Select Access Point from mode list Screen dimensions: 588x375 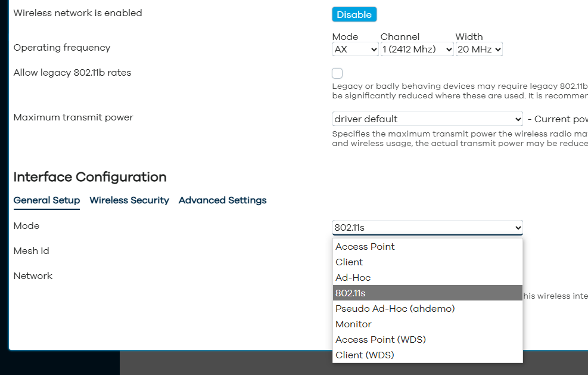click(365, 247)
